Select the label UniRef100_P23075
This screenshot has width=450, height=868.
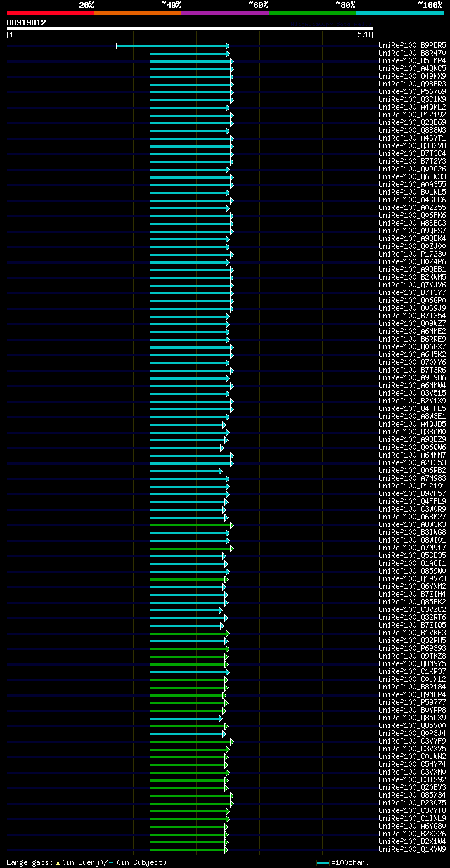[412, 803]
